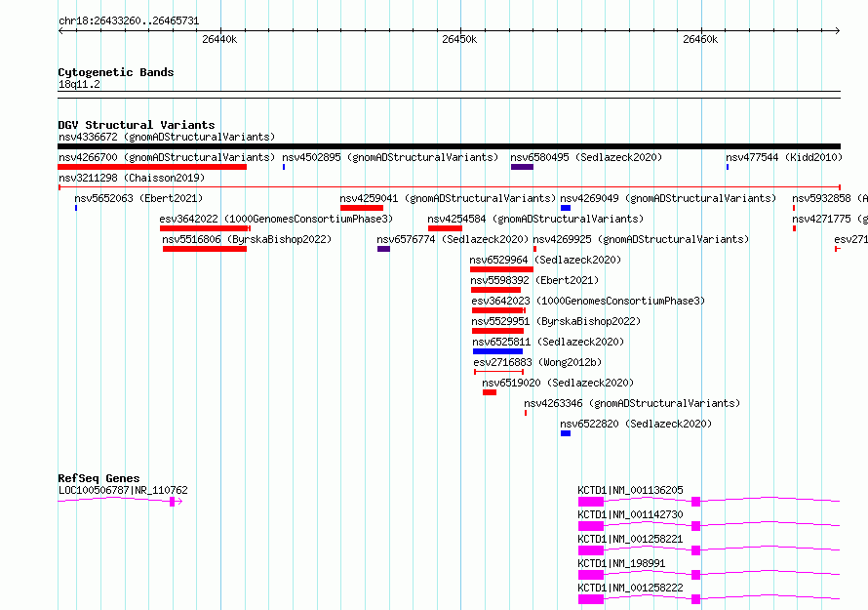Click the purple nsv6576774 bar
Screen dimensions: 868x610
383,249
